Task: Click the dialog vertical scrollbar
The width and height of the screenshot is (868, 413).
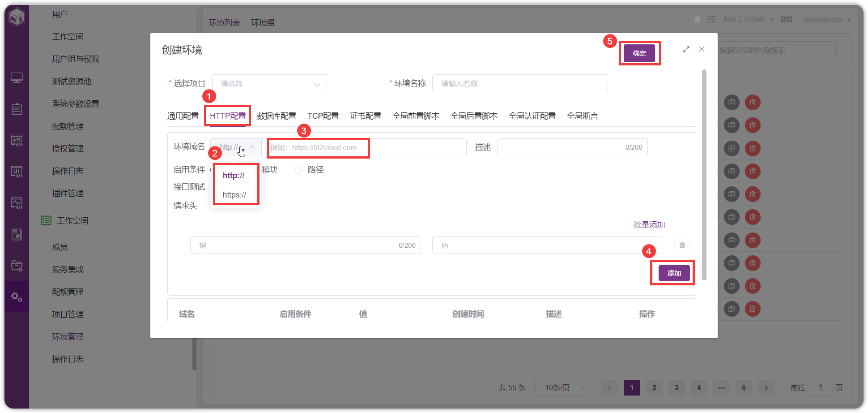Action: (x=704, y=175)
